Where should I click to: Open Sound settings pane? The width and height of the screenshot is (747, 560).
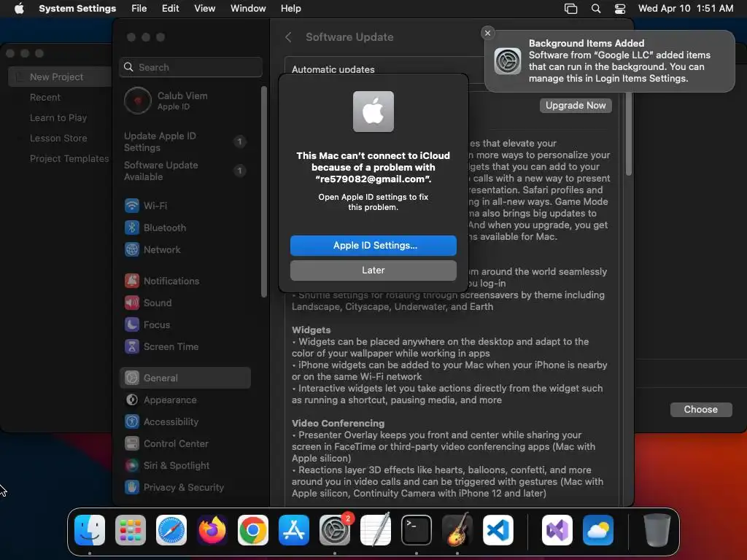click(x=185, y=303)
